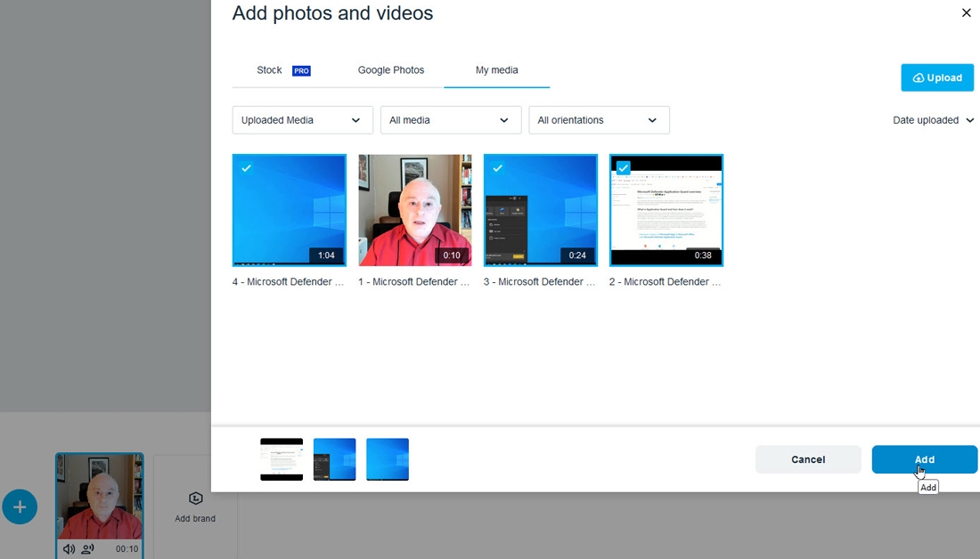The image size is (980, 559).
Task: Switch to the Stock tab
Action: click(268, 69)
